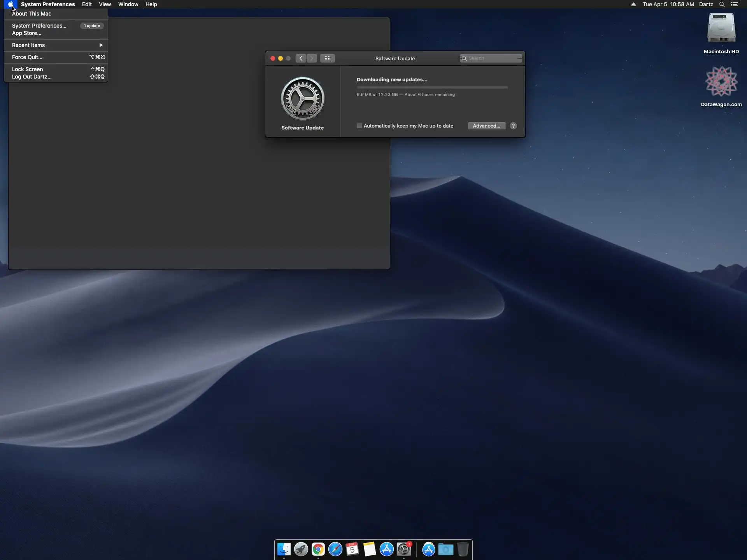Open Macintosh HD desktop drive icon
Screen dimensions: 747x560
point(721,29)
